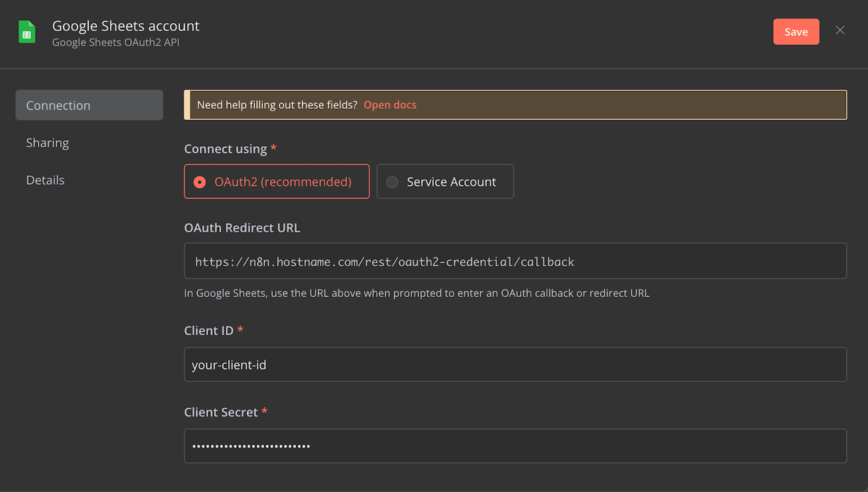Open the Connection tab
Screen dimensions: 868x492
tap(89, 105)
